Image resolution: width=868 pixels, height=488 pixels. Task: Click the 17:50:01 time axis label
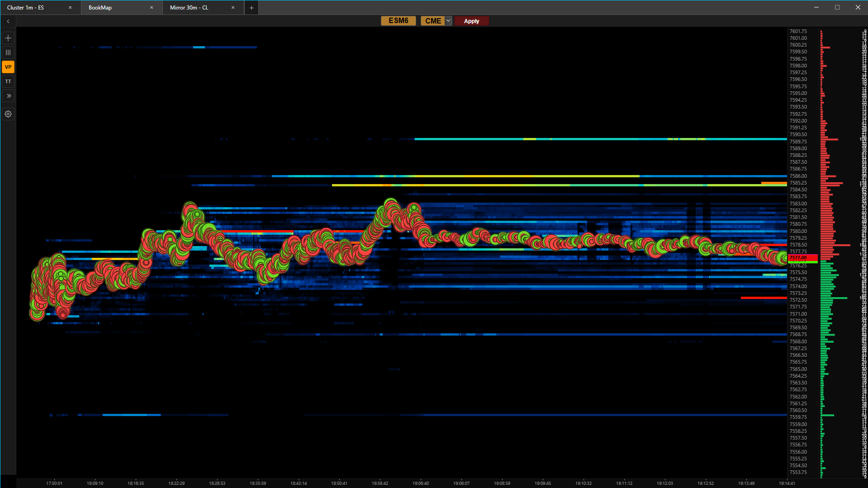pyautogui.click(x=54, y=483)
